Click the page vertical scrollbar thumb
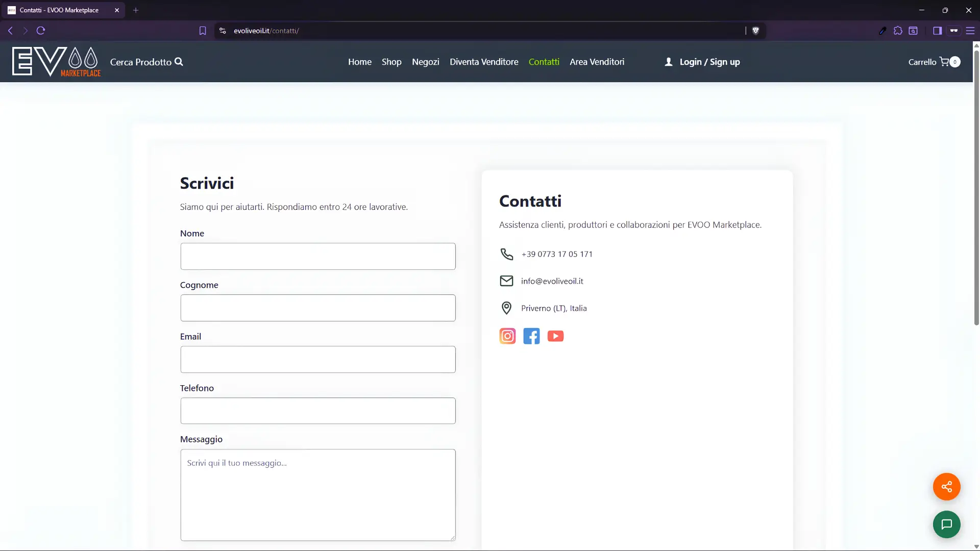The height and width of the screenshot is (551, 980). coord(976,187)
